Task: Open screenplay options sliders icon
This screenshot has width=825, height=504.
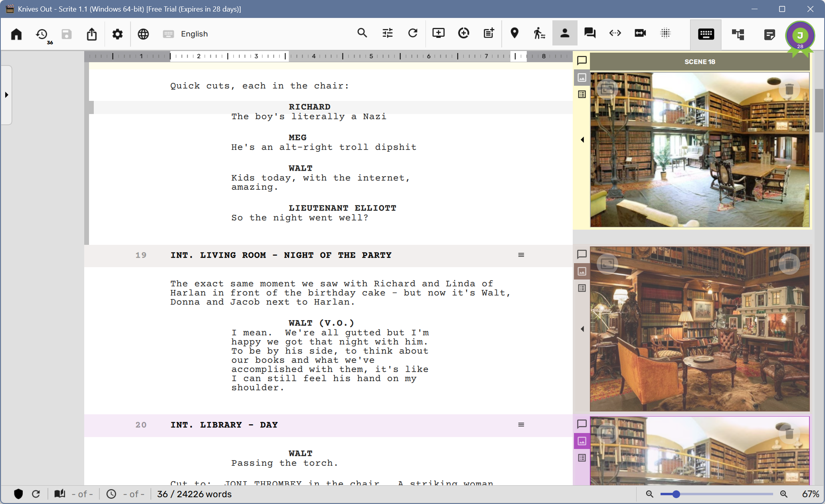Action: coord(388,33)
